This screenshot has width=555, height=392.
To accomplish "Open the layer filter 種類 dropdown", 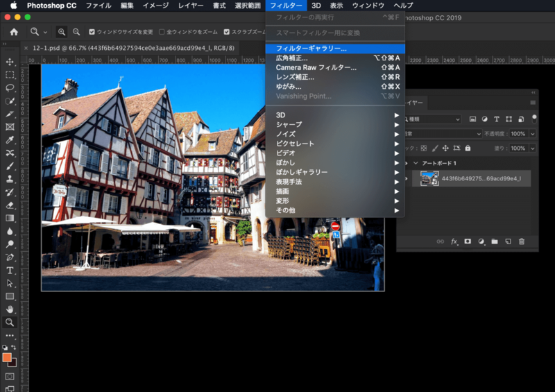I will [x=432, y=119].
